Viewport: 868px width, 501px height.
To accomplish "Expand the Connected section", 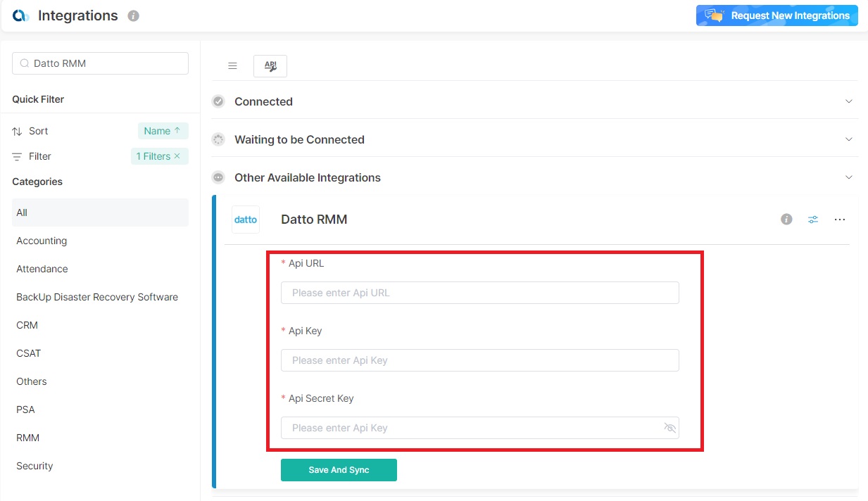I will [x=848, y=101].
